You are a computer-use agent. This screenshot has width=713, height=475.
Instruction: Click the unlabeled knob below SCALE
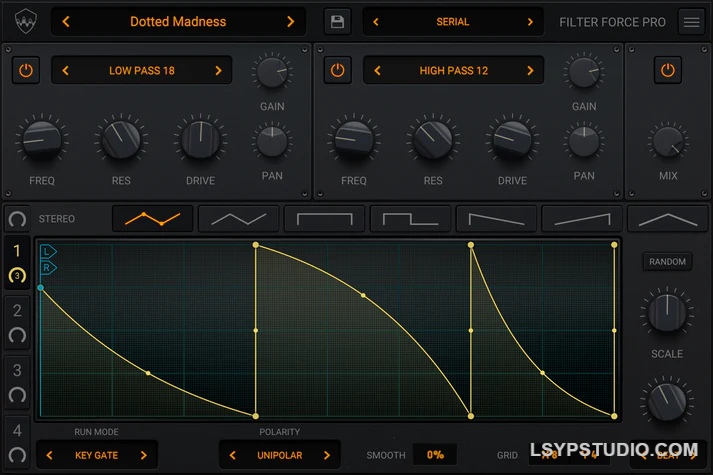pos(667,402)
